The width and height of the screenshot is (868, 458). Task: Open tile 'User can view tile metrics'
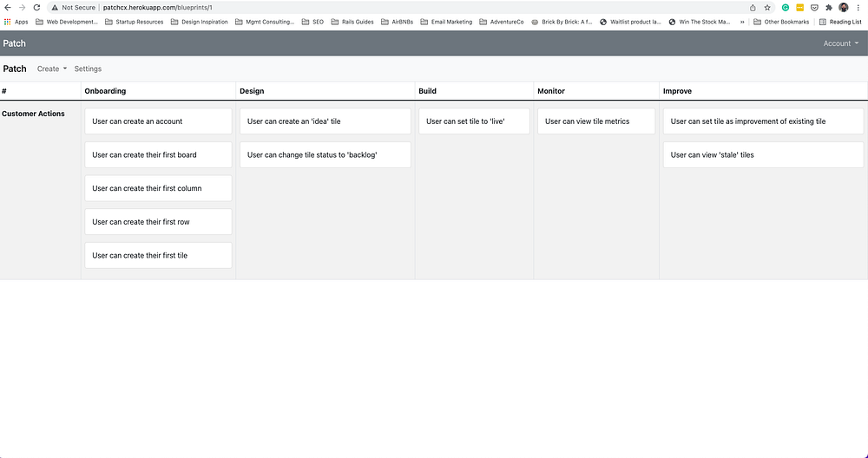[x=596, y=121]
